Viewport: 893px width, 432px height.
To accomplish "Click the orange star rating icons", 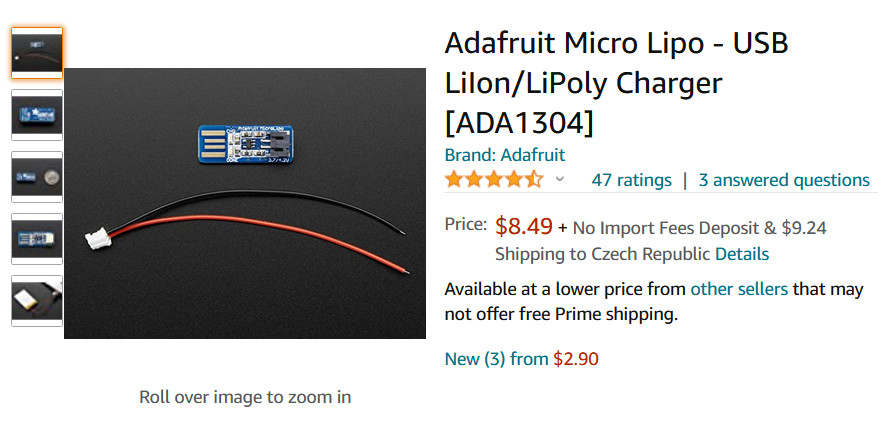I will point(494,179).
